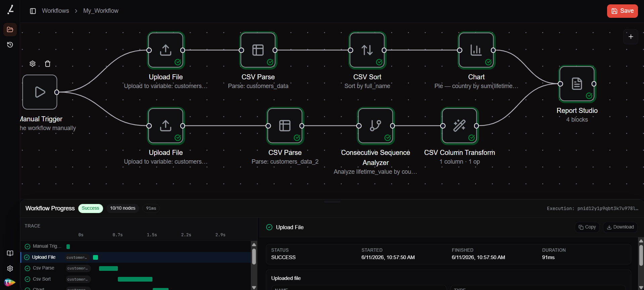Click the app logo icon at top left
Viewport: 644px width, 290px height.
click(10, 9)
